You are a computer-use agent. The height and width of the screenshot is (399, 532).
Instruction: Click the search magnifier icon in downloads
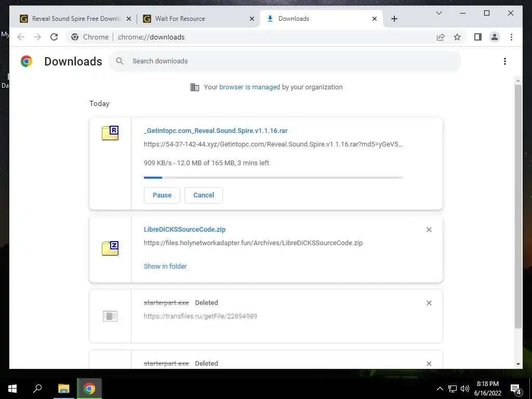pos(120,61)
